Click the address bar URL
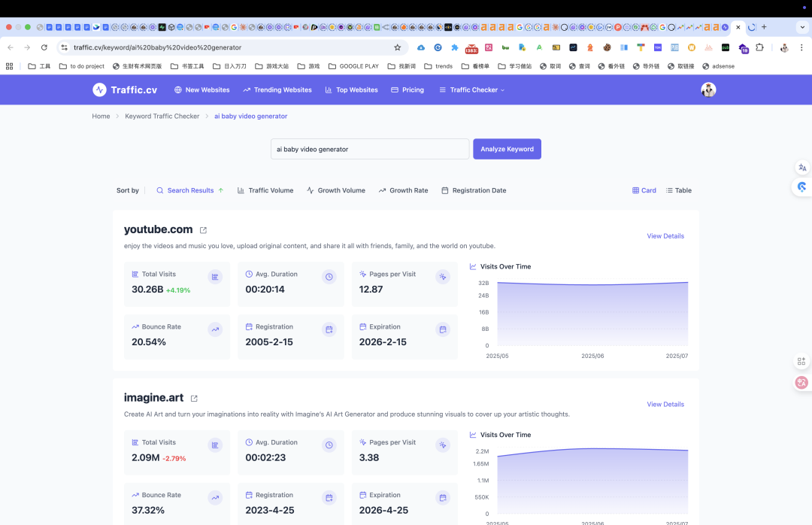Screen dimensions: 812x525 tap(157, 47)
